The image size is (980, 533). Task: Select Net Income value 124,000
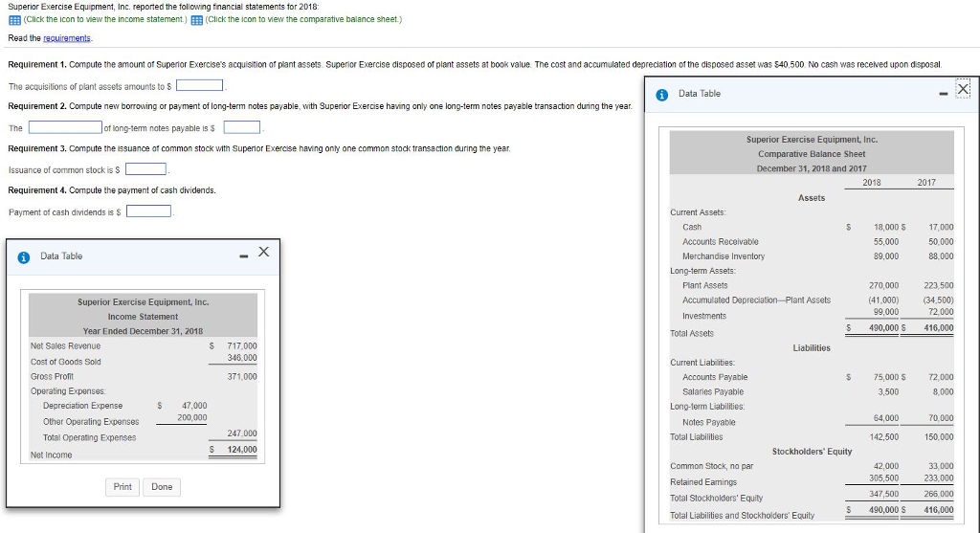(242, 449)
